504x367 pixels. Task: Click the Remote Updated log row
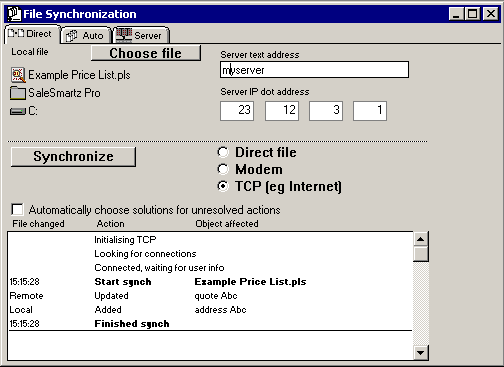[x=210, y=296]
